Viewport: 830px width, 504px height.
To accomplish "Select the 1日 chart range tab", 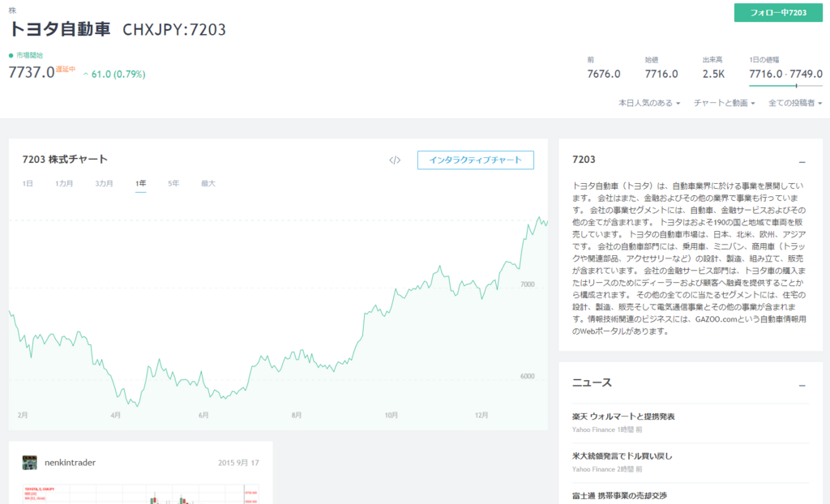I will pos(28,184).
